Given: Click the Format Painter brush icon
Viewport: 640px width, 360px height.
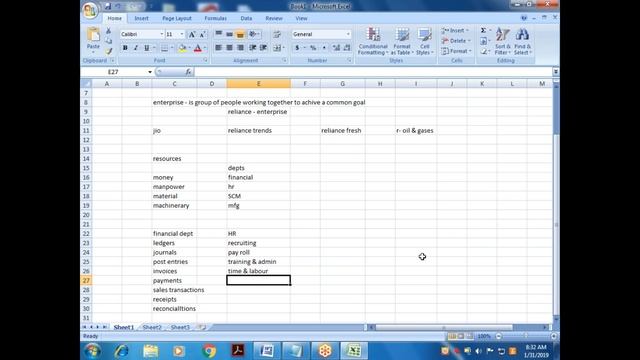Looking at the screenshot, I should pos(109,51).
